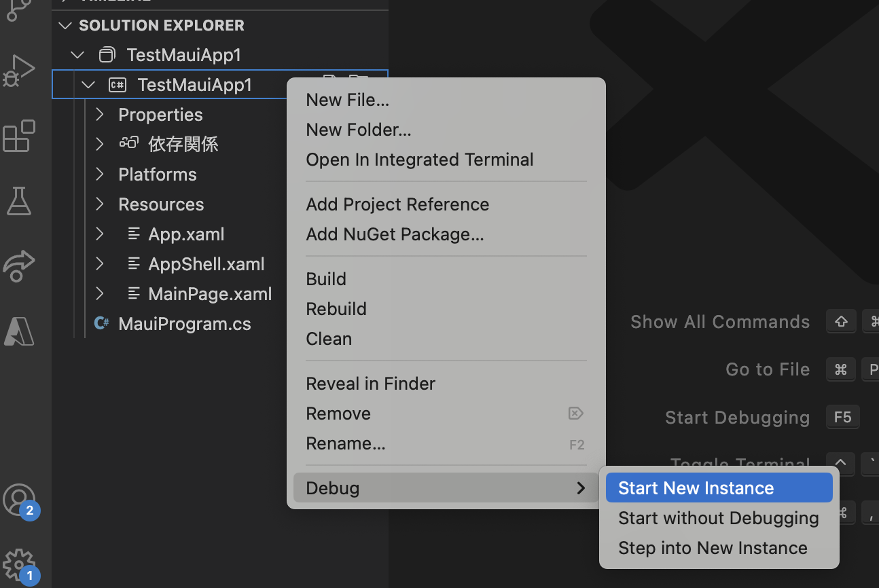Open the Accounts menu icon
The height and width of the screenshot is (588, 879).
click(x=19, y=500)
